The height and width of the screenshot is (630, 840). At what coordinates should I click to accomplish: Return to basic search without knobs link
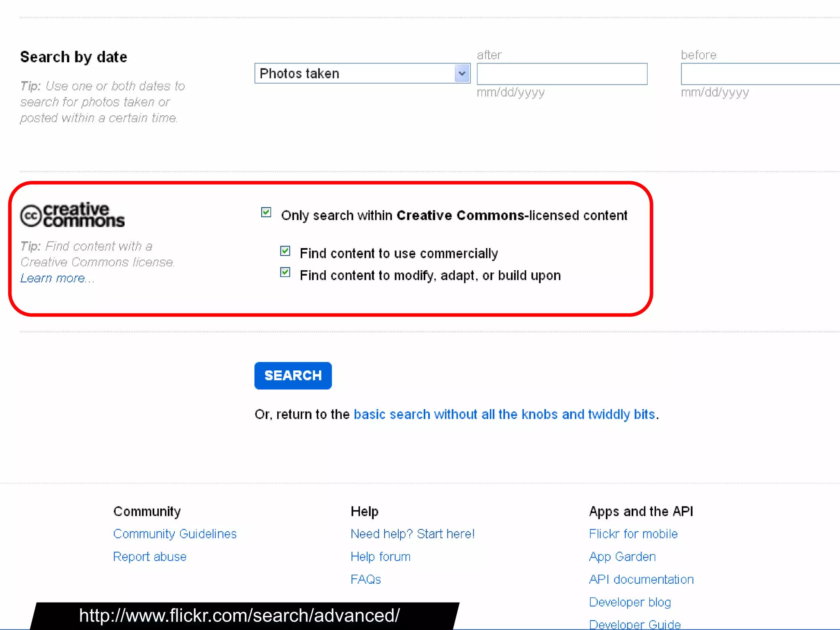(504, 414)
